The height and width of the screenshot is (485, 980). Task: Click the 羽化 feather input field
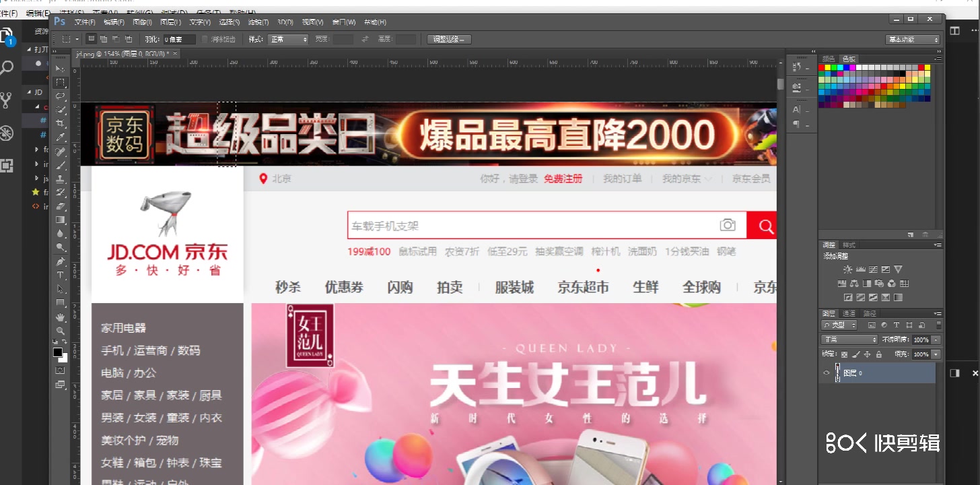(x=179, y=39)
